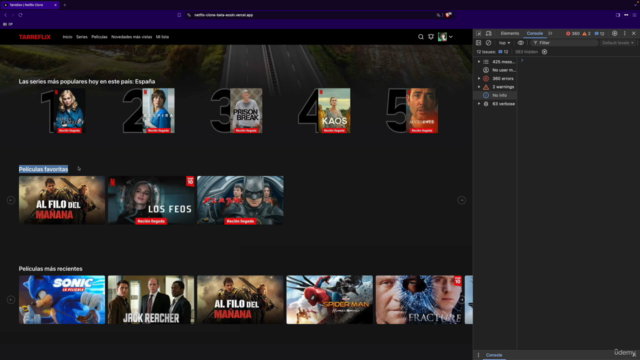Image resolution: width=640 pixels, height=360 pixels.
Task: Go back with the browser back arrow
Action: click(x=6, y=15)
